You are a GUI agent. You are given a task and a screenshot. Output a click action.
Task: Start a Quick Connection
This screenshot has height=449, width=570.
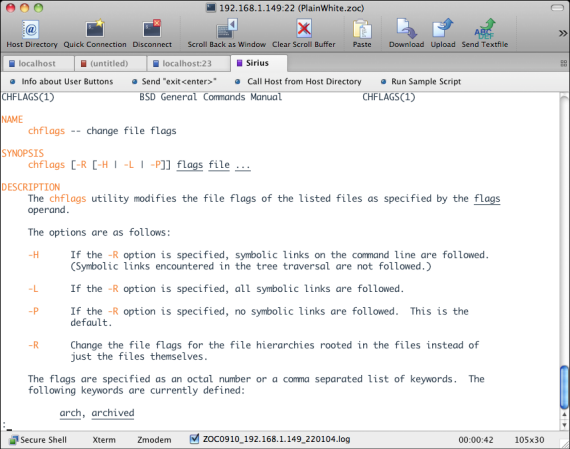coord(95,29)
